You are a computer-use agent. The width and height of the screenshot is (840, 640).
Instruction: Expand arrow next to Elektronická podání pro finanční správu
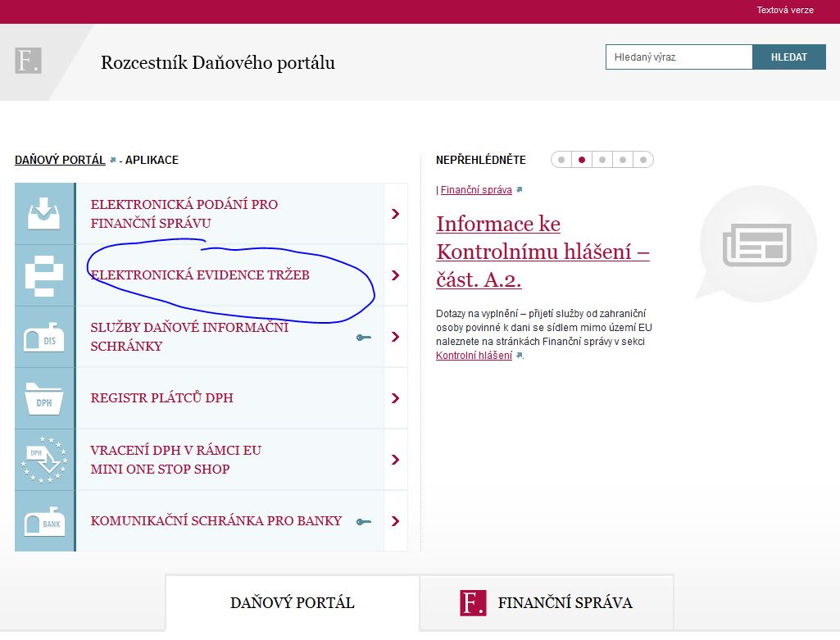[396, 214]
